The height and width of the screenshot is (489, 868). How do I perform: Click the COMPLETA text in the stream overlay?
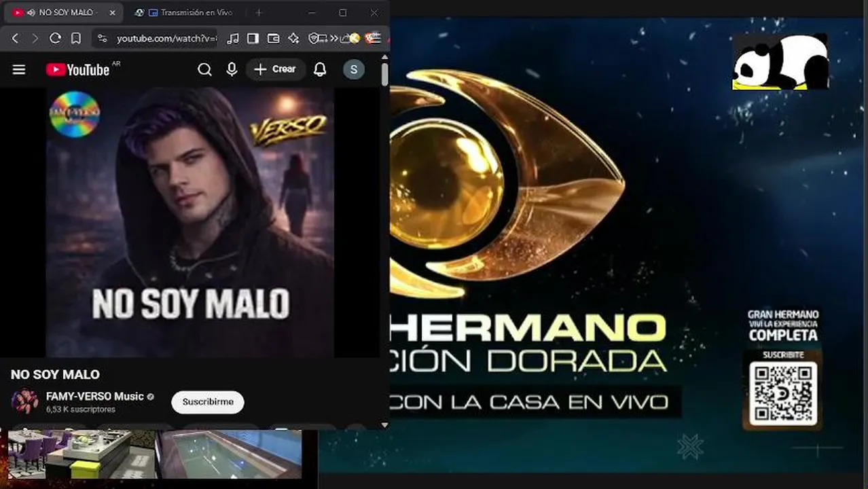783,336
